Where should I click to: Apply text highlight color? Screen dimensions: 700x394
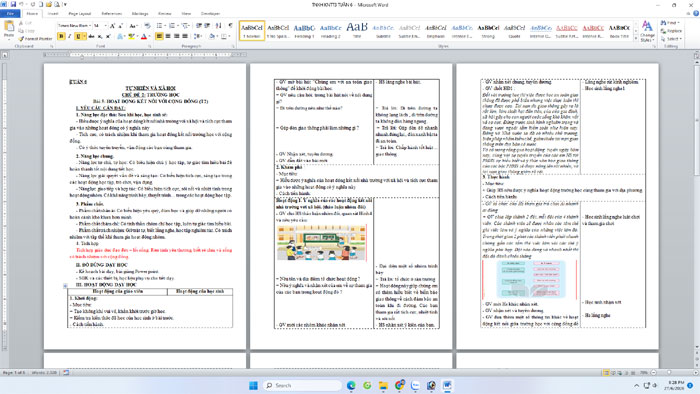131,37
